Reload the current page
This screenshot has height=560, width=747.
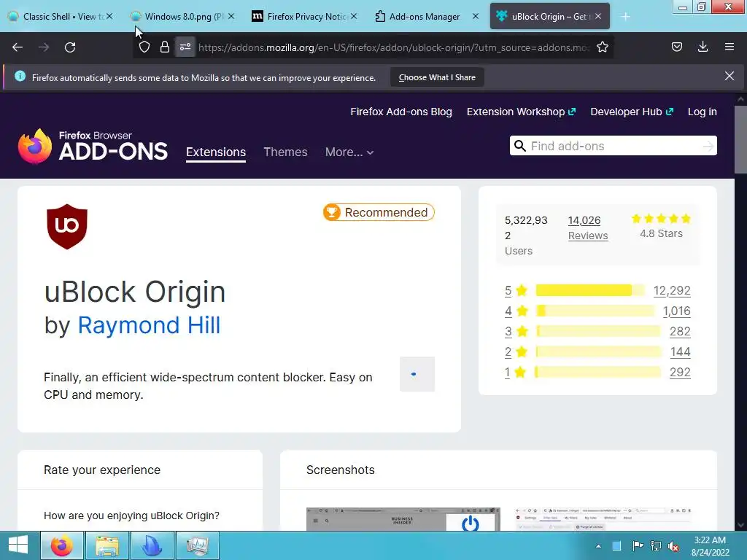coord(70,47)
